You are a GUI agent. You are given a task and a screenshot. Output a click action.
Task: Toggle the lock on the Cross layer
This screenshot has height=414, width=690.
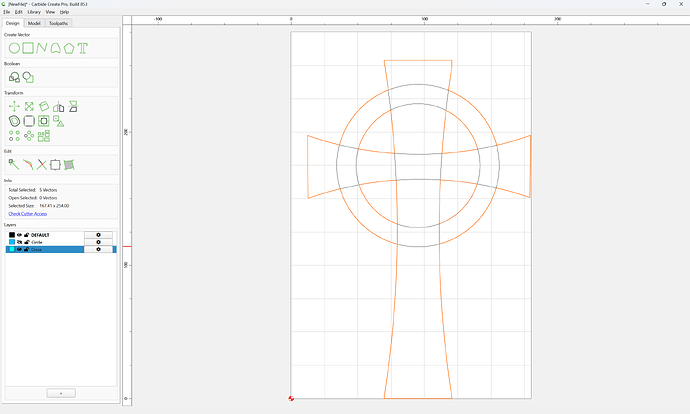click(27, 249)
